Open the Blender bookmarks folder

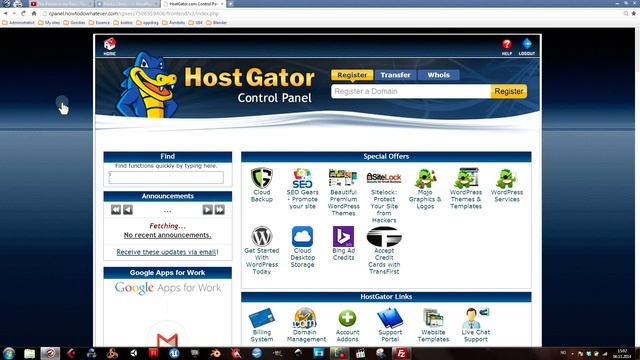(x=217, y=23)
